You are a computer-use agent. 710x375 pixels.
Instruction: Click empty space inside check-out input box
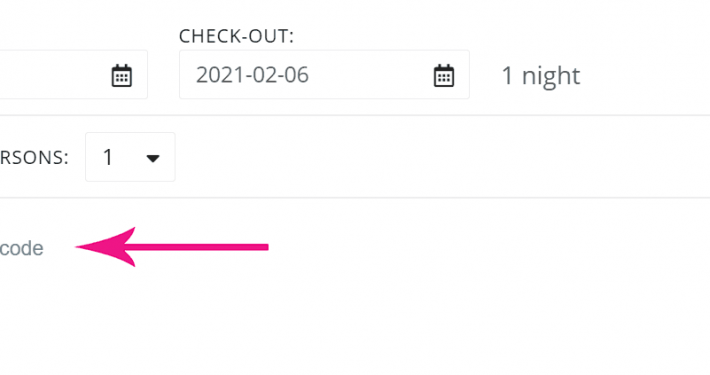371,75
